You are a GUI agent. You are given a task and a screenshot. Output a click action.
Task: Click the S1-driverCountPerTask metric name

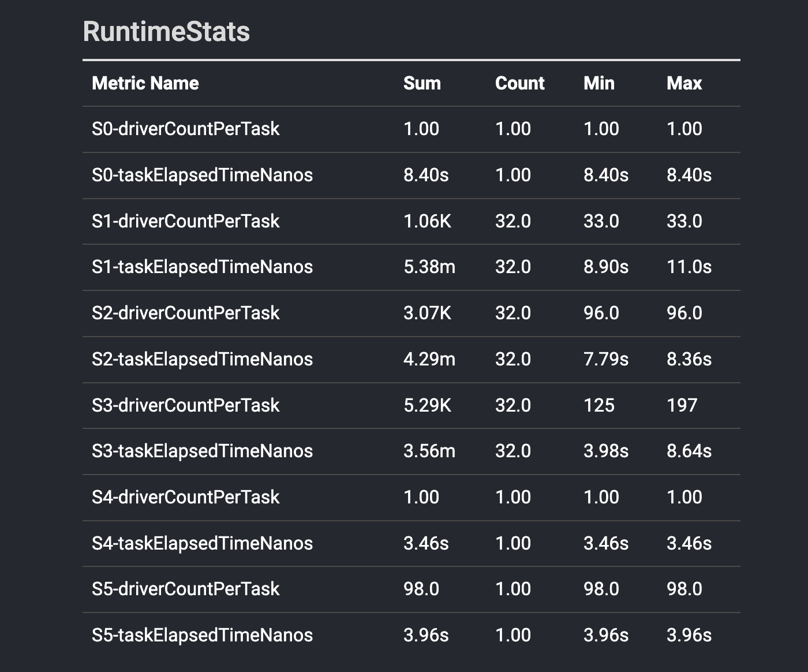click(x=186, y=221)
